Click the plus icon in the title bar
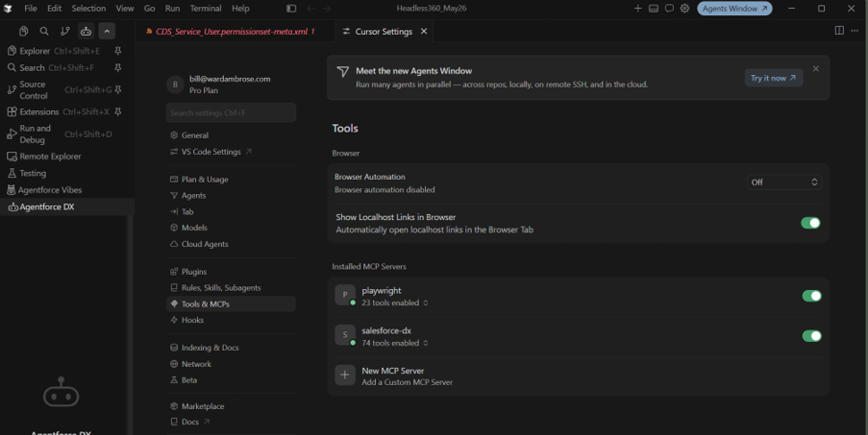This screenshot has height=435, width=868. coord(637,9)
